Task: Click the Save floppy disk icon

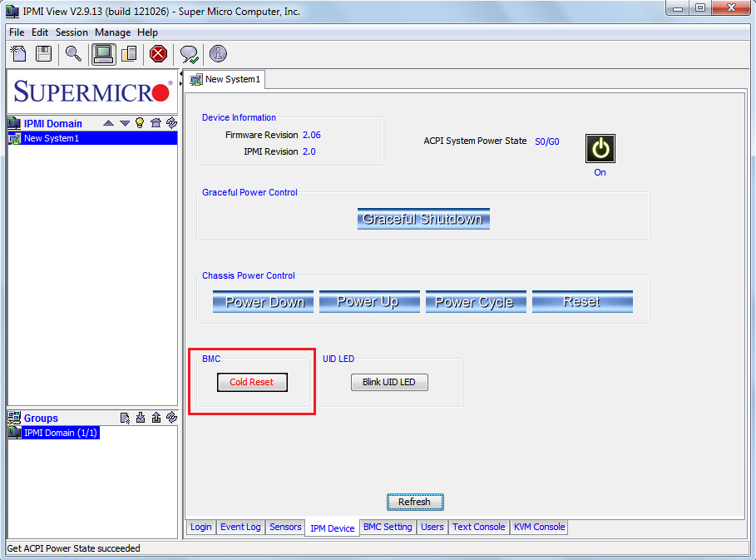Action: [x=43, y=54]
